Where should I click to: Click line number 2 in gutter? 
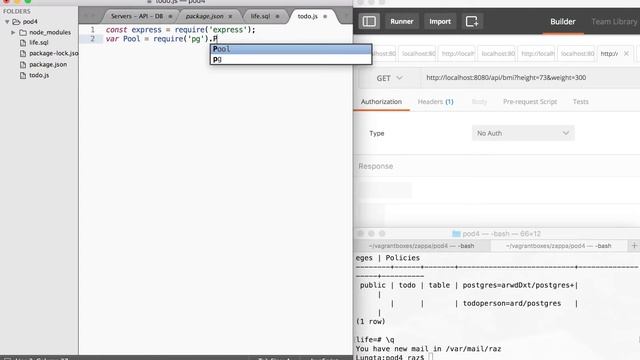tap(93, 39)
